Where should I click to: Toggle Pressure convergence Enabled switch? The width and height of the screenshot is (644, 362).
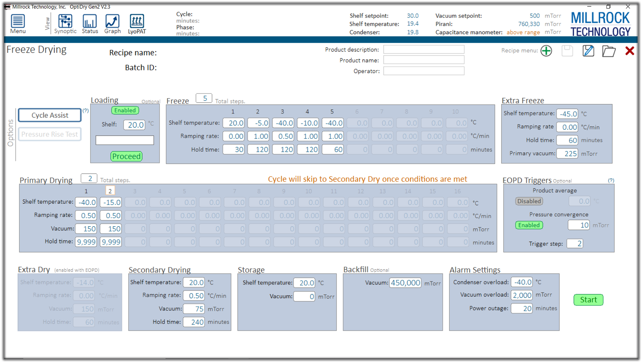529,225
